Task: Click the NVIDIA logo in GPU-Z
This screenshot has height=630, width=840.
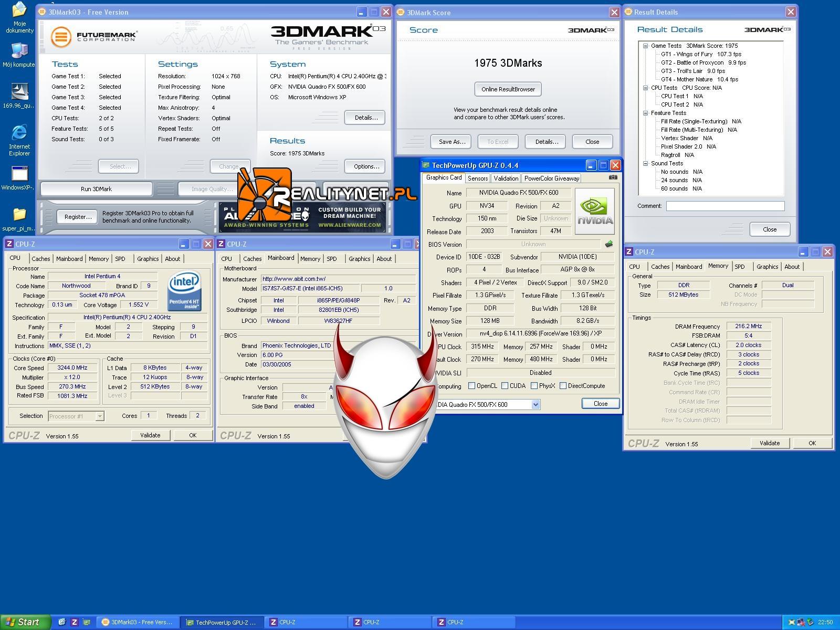Action: pyautogui.click(x=595, y=211)
